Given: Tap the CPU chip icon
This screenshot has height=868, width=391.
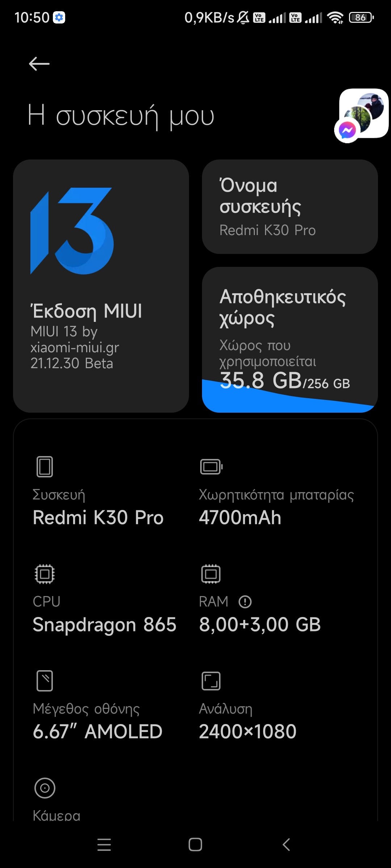Looking at the screenshot, I should click(x=45, y=574).
